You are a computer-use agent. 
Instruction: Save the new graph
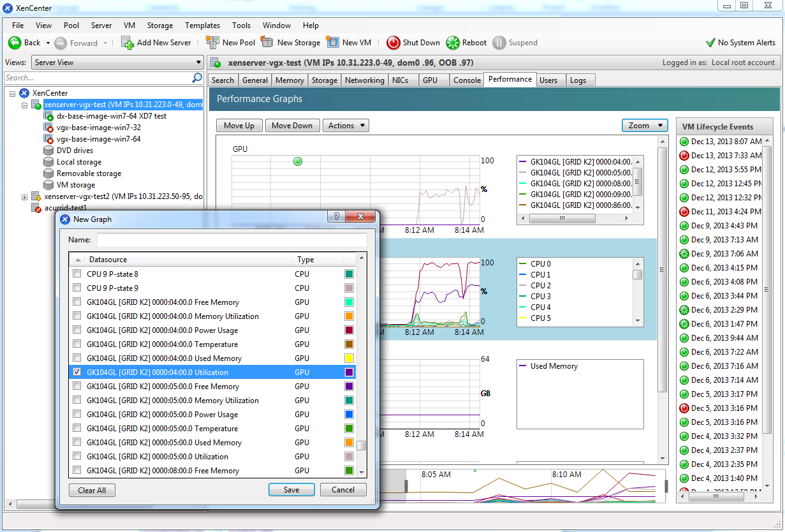point(291,490)
